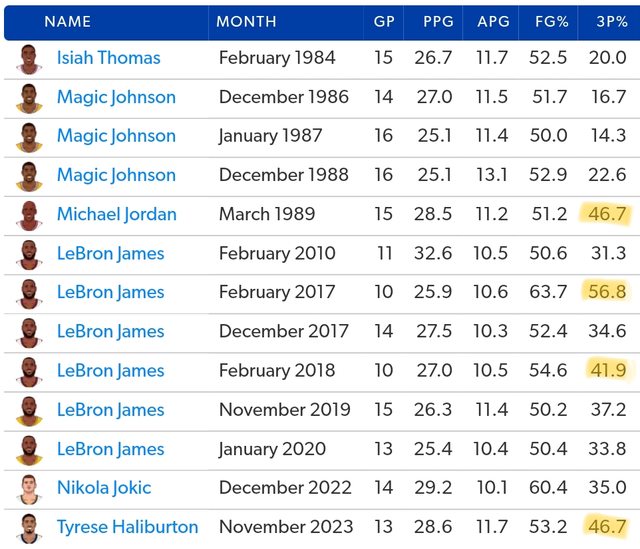Open the Nikola Jokic player link
This screenshot has height=549, width=640.
coord(104,488)
